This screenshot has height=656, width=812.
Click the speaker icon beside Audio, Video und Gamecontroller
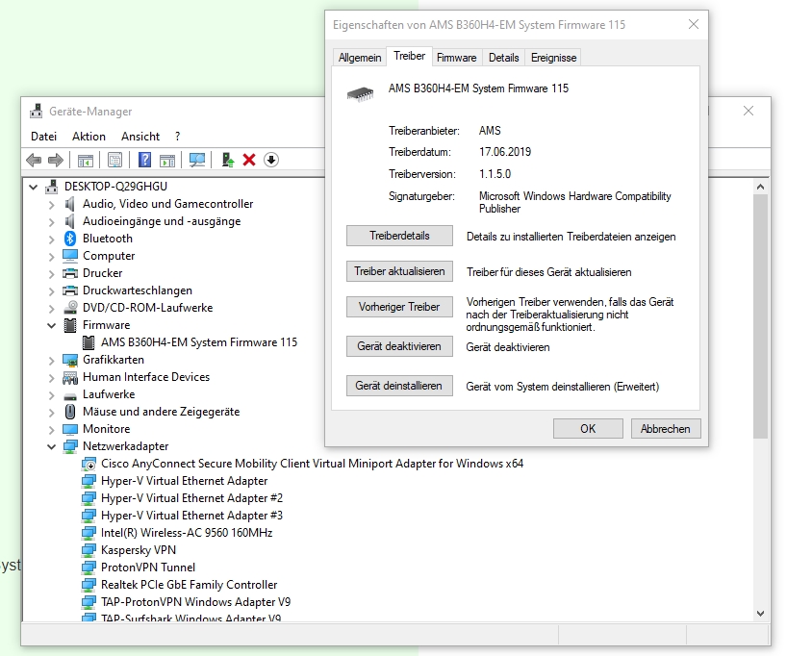pyautogui.click(x=69, y=204)
